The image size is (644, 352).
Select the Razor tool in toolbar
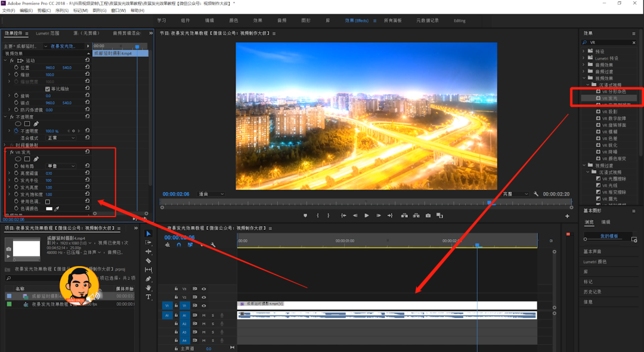pyautogui.click(x=148, y=260)
